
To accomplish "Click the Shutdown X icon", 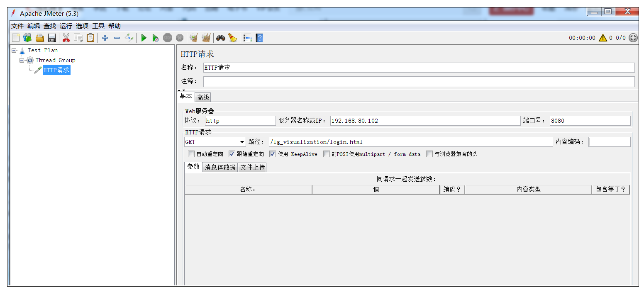I will 180,38.
